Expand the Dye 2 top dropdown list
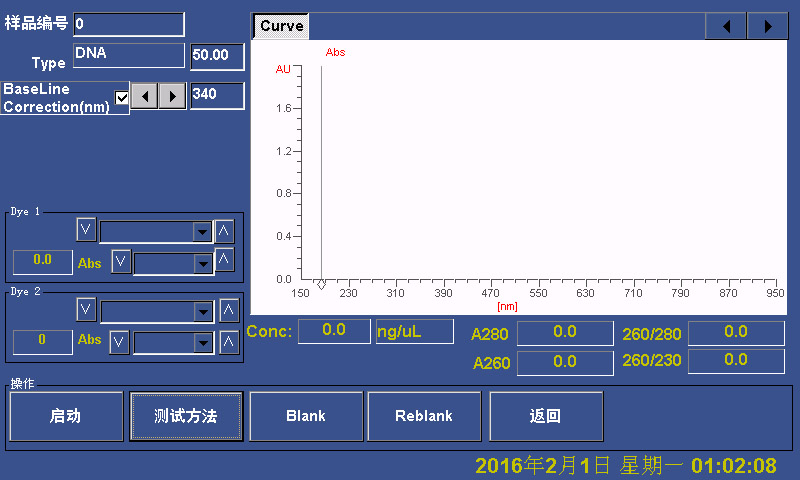The width and height of the screenshot is (800, 480). 203,312
